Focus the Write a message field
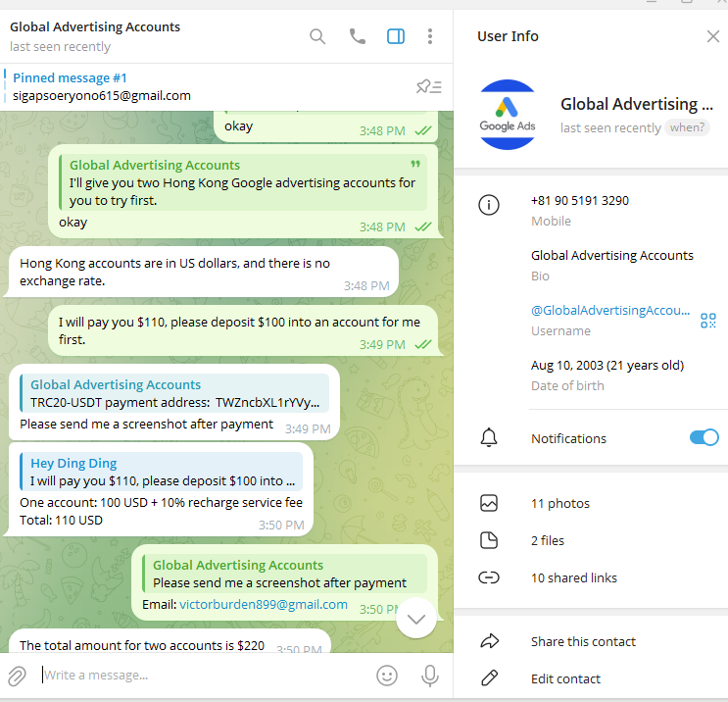 click(204, 676)
